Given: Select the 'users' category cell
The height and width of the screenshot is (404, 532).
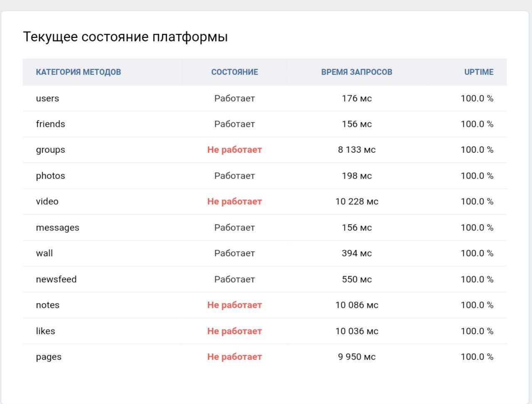Looking at the screenshot, I should coord(47,99).
